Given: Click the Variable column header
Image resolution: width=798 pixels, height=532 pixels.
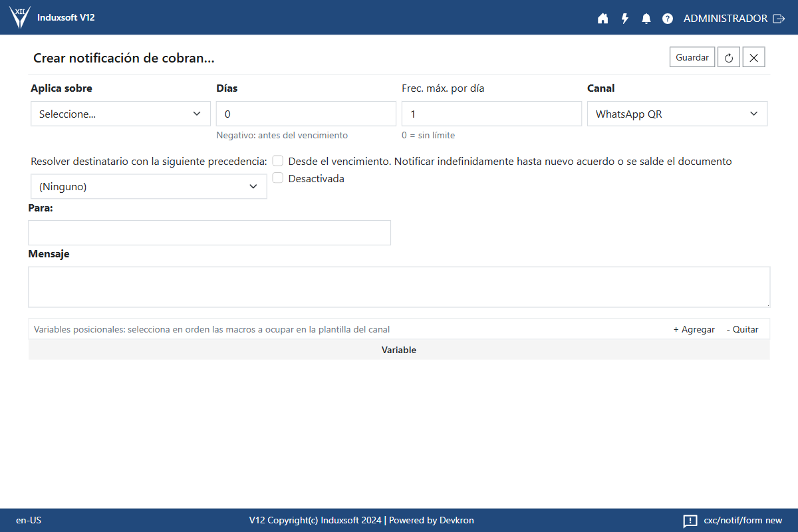Looking at the screenshot, I should pyautogui.click(x=399, y=350).
